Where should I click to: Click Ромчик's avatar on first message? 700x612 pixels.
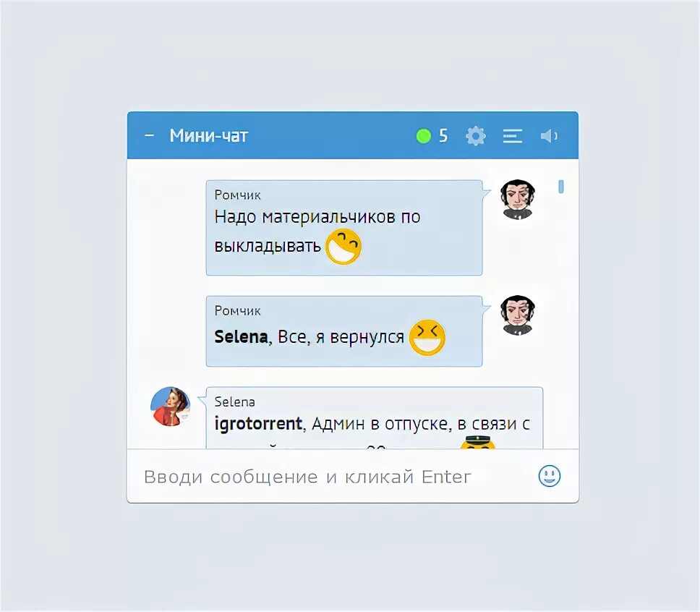(518, 200)
